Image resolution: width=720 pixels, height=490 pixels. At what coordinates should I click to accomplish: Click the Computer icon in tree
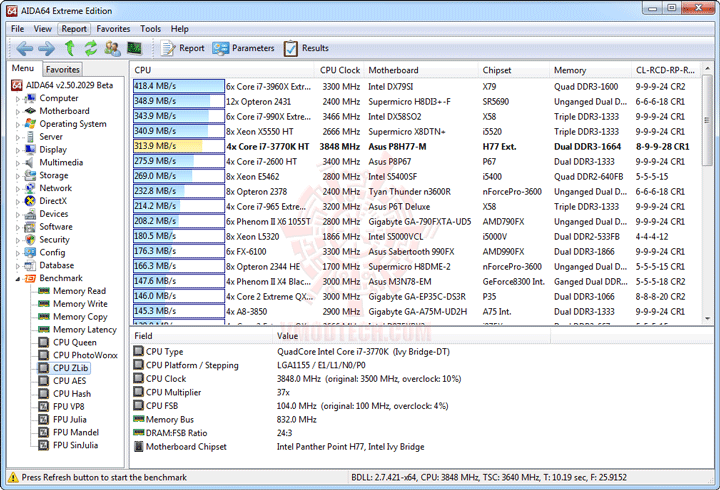pyautogui.click(x=30, y=98)
